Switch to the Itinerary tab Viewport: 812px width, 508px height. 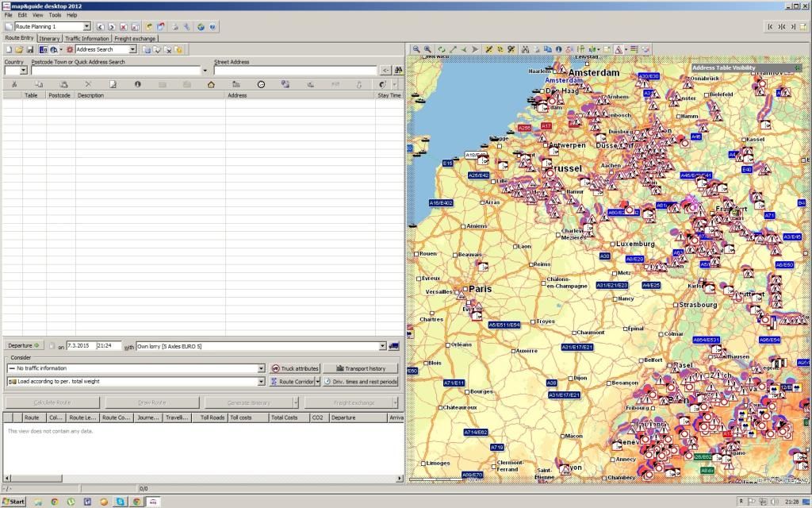pos(49,38)
